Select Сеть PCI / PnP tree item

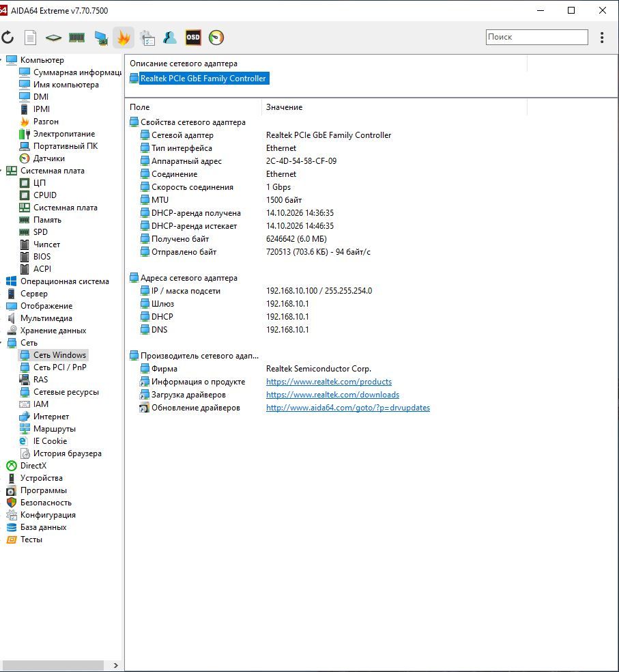(x=60, y=367)
